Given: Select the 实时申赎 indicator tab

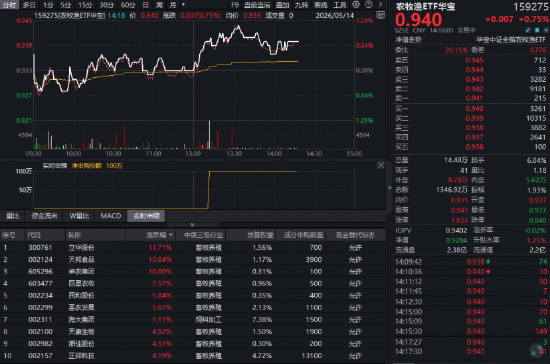Looking at the screenshot, I should pyautogui.click(x=146, y=216).
